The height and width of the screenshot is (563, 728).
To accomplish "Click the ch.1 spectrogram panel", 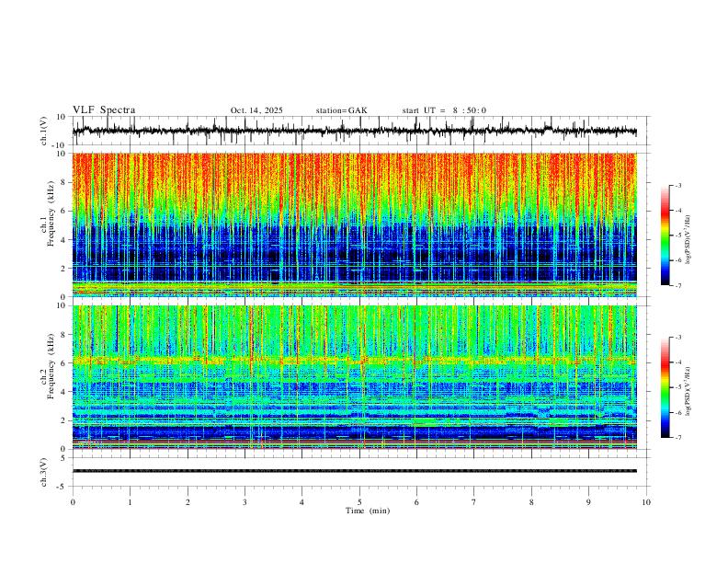I will point(354,224).
